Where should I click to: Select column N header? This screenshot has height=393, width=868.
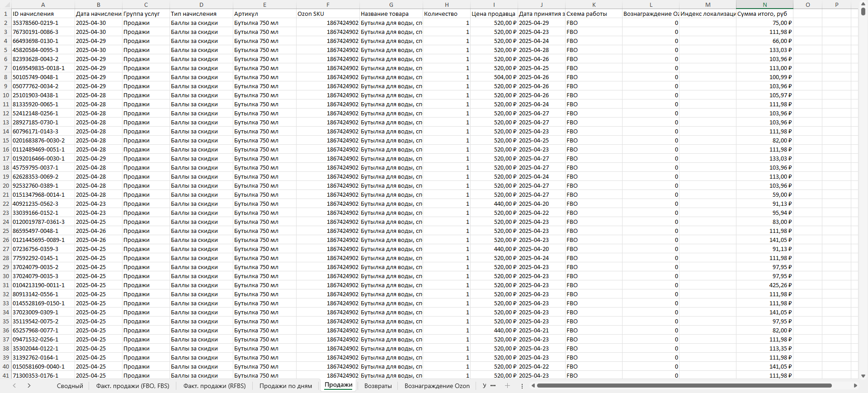764,5
